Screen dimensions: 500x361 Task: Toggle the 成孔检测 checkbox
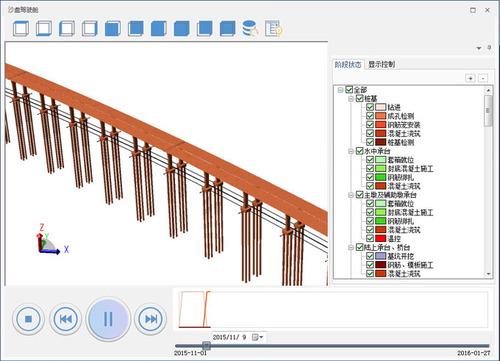pyautogui.click(x=370, y=116)
